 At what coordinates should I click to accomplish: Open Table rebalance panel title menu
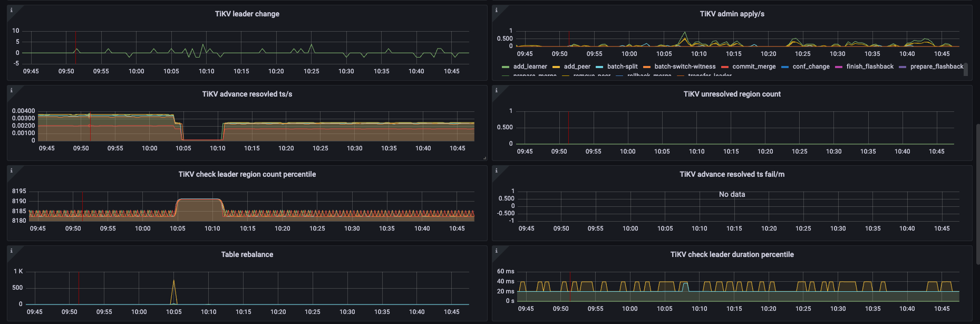247,254
